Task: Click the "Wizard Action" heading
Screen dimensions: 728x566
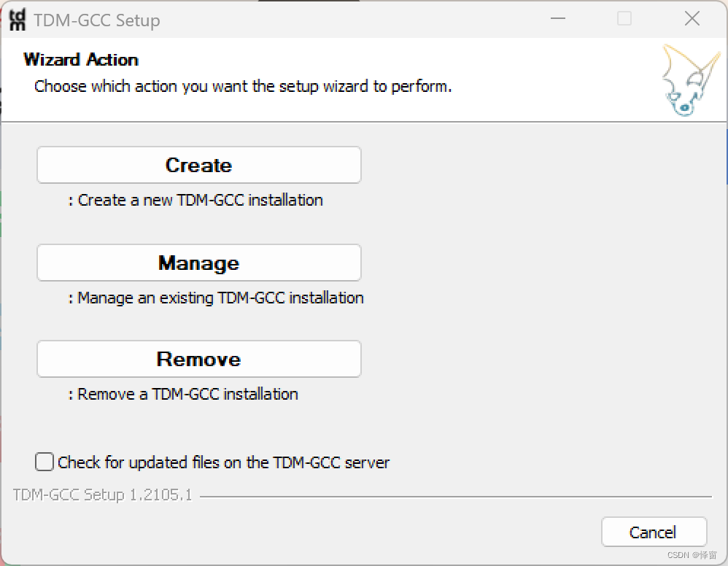Action: (x=81, y=60)
